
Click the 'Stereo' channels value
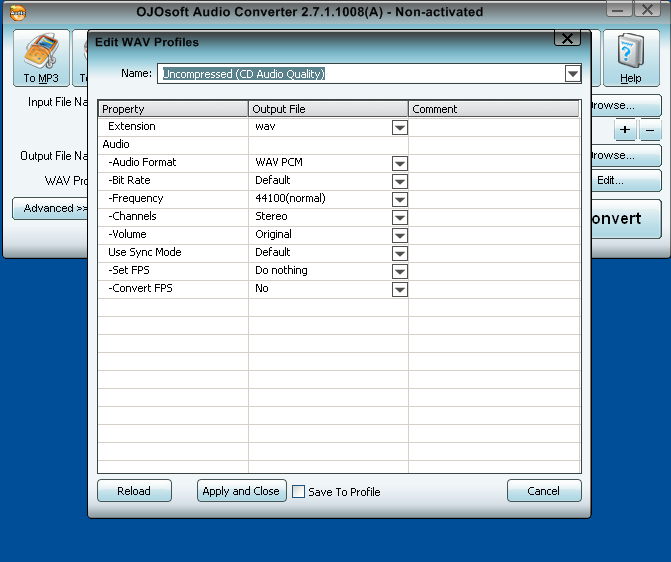click(271, 217)
